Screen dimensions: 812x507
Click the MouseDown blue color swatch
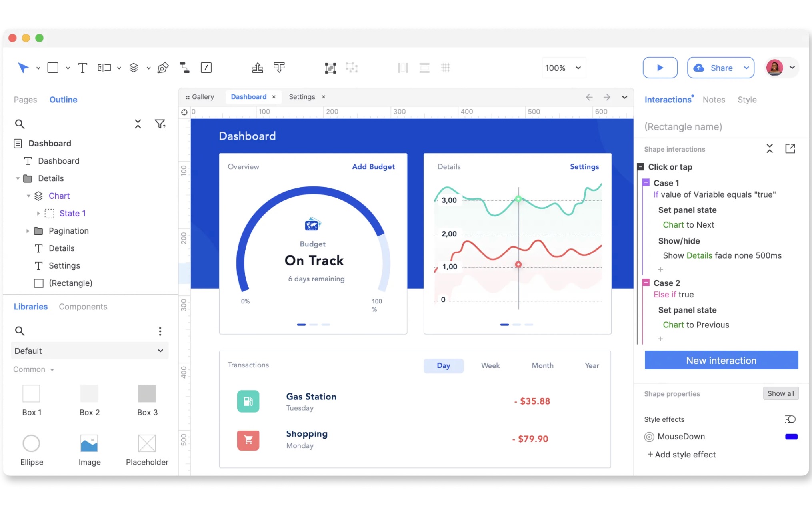coord(791,437)
